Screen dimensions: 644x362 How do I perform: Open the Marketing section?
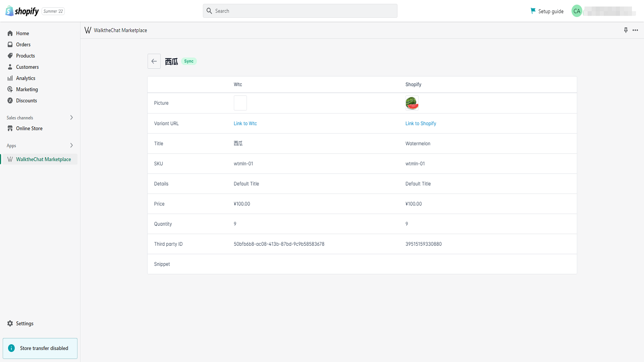point(27,89)
